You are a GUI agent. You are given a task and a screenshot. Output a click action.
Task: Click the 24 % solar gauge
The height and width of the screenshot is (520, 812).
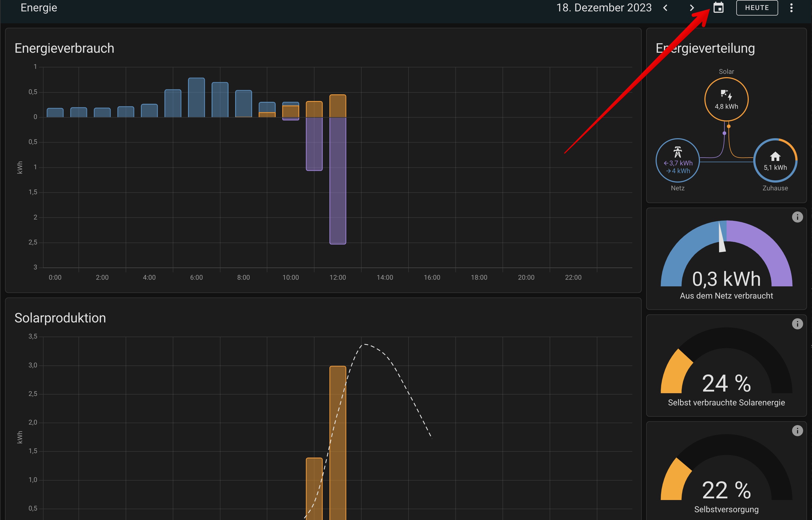coord(726,383)
